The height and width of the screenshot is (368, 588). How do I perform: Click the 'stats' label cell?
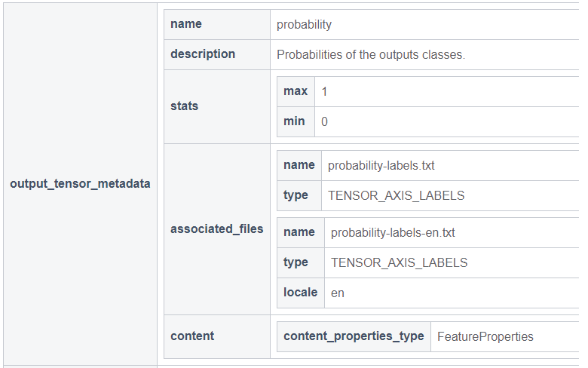point(185,106)
